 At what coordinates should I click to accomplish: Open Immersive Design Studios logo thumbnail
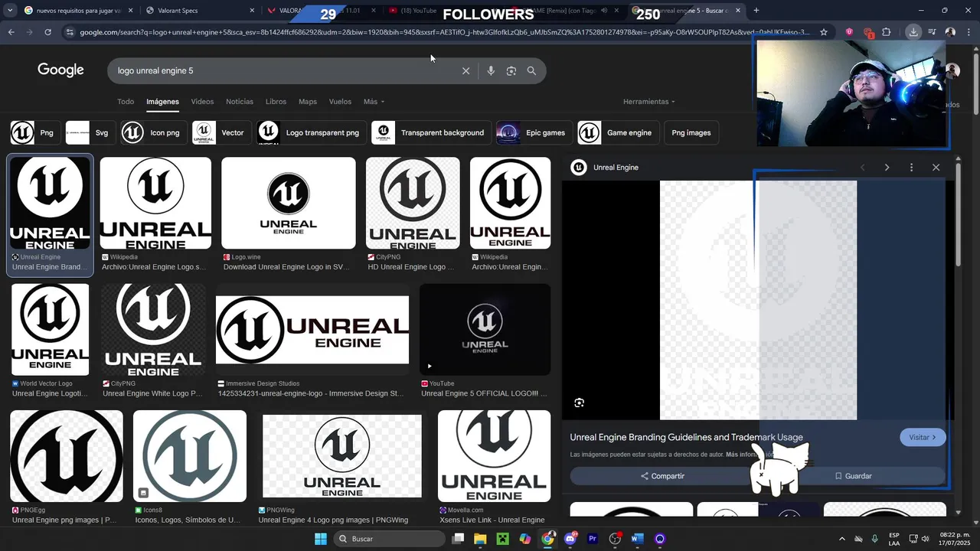click(312, 330)
